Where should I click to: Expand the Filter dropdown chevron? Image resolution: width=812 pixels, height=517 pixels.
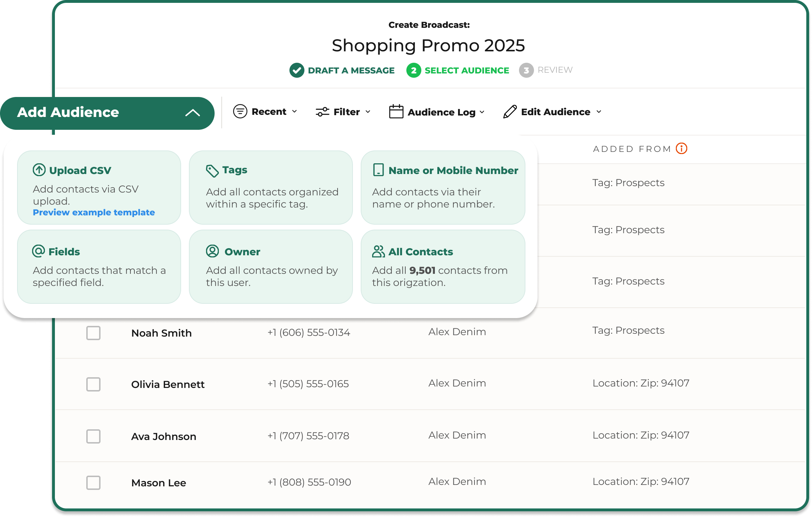click(368, 112)
